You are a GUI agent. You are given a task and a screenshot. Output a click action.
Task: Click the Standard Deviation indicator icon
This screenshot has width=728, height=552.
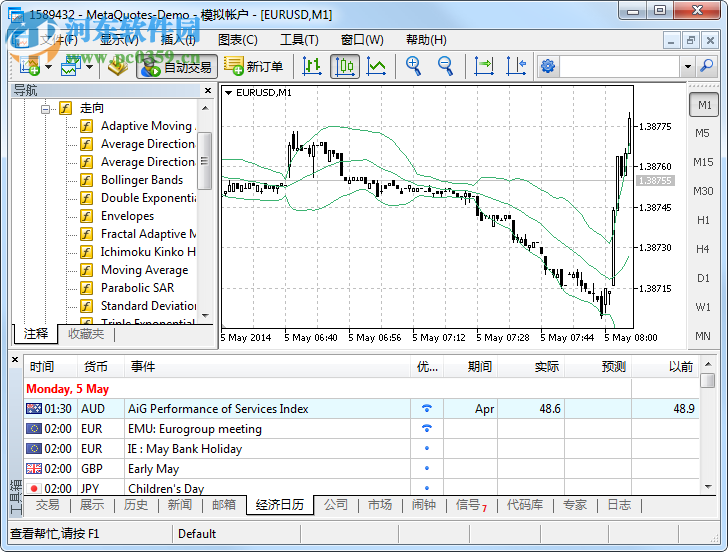pos(86,306)
